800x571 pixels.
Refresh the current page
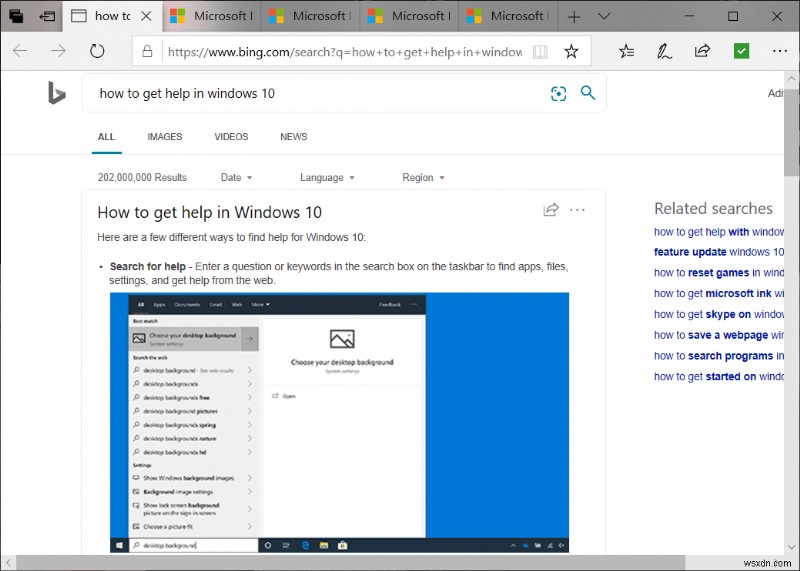pos(97,51)
